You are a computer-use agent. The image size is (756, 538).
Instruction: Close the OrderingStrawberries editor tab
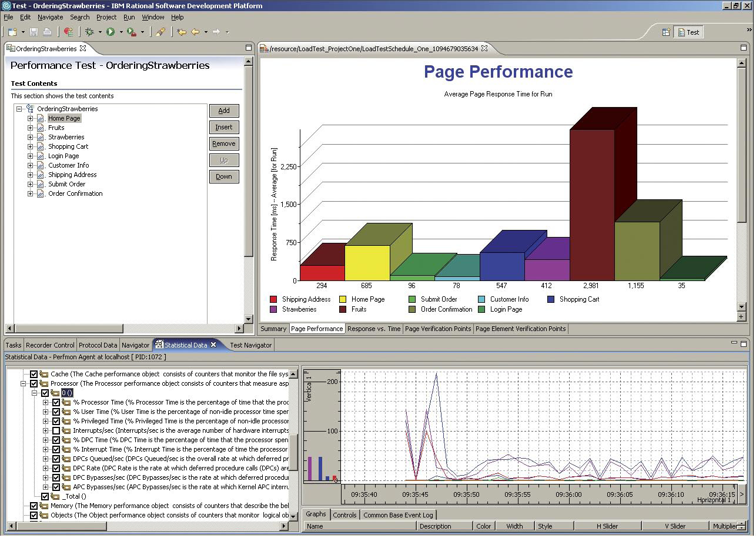[x=83, y=48]
